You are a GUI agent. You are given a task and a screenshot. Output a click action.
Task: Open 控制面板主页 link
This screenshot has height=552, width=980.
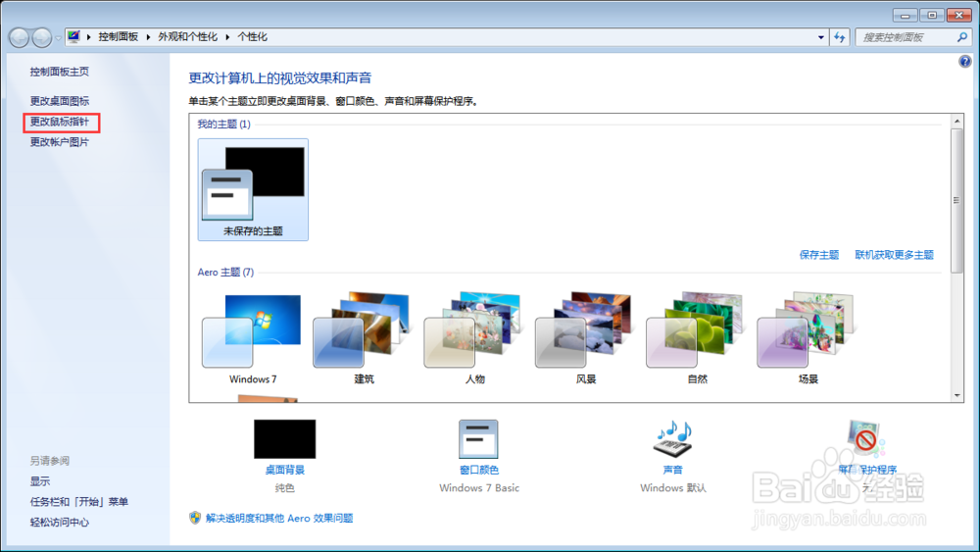pos(60,72)
